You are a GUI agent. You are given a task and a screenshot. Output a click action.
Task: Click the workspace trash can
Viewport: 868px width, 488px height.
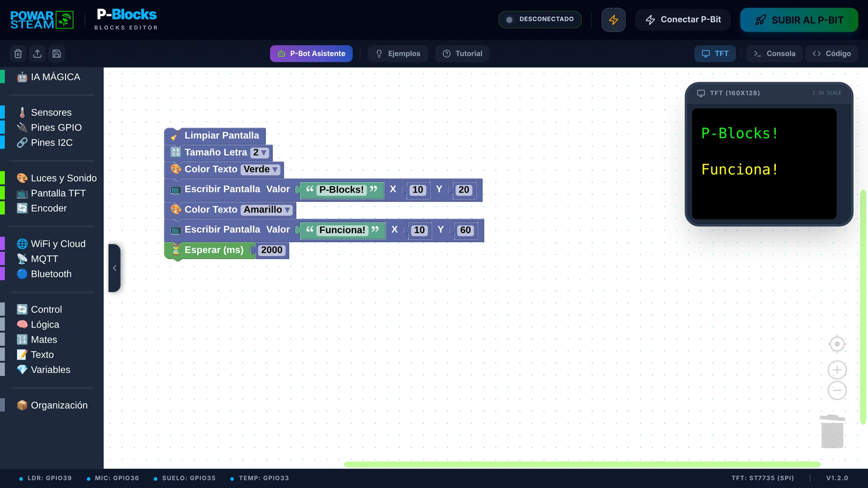(832, 432)
